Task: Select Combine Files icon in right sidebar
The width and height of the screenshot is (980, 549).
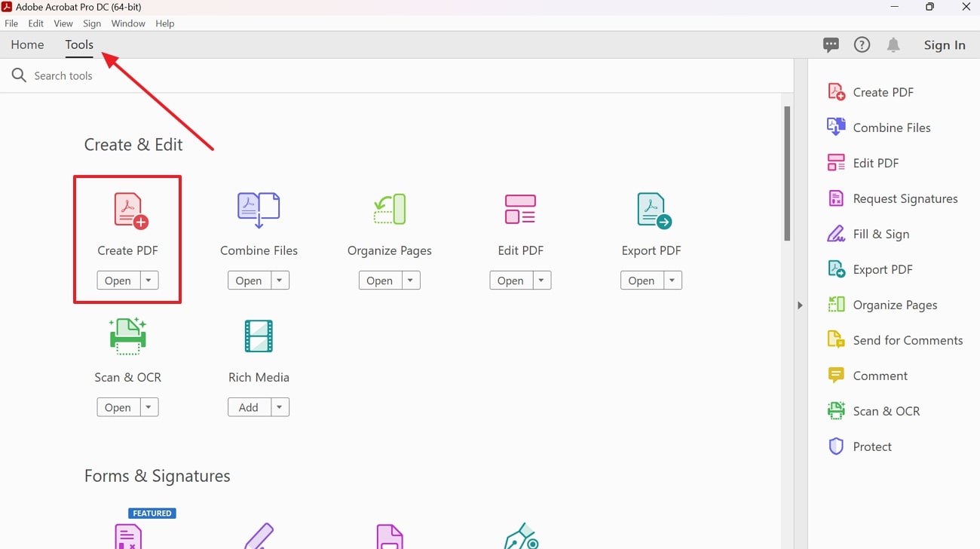Action: click(x=836, y=127)
